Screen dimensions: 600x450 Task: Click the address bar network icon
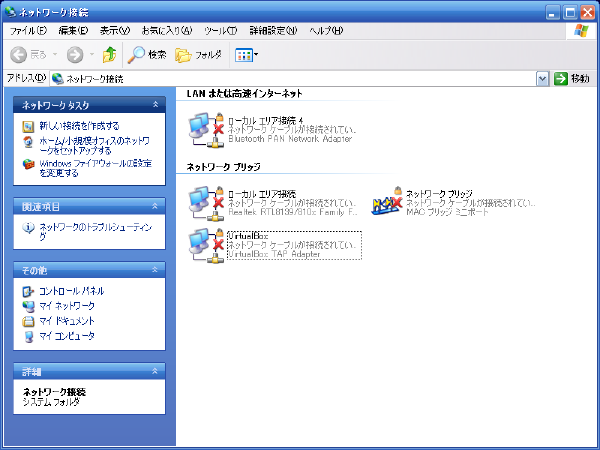57,79
